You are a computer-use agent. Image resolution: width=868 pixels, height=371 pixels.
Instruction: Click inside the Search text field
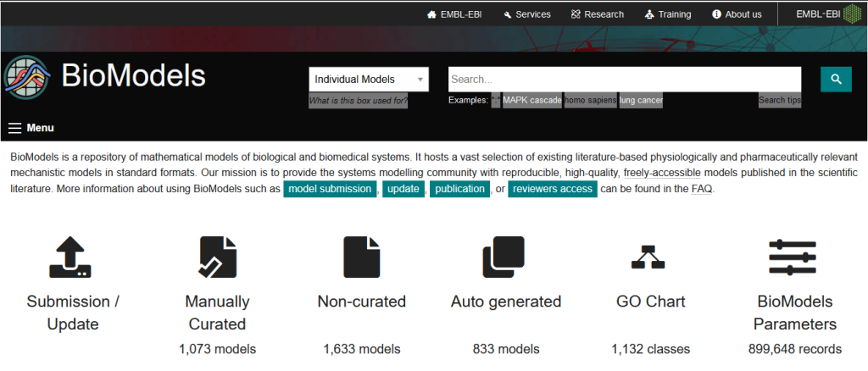point(624,80)
